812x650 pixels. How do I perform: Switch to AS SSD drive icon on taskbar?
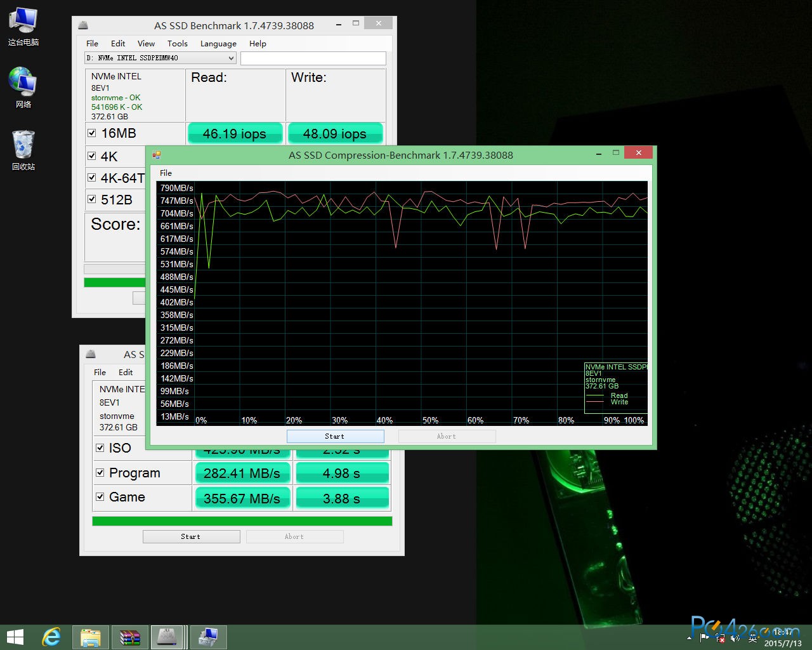point(167,637)
